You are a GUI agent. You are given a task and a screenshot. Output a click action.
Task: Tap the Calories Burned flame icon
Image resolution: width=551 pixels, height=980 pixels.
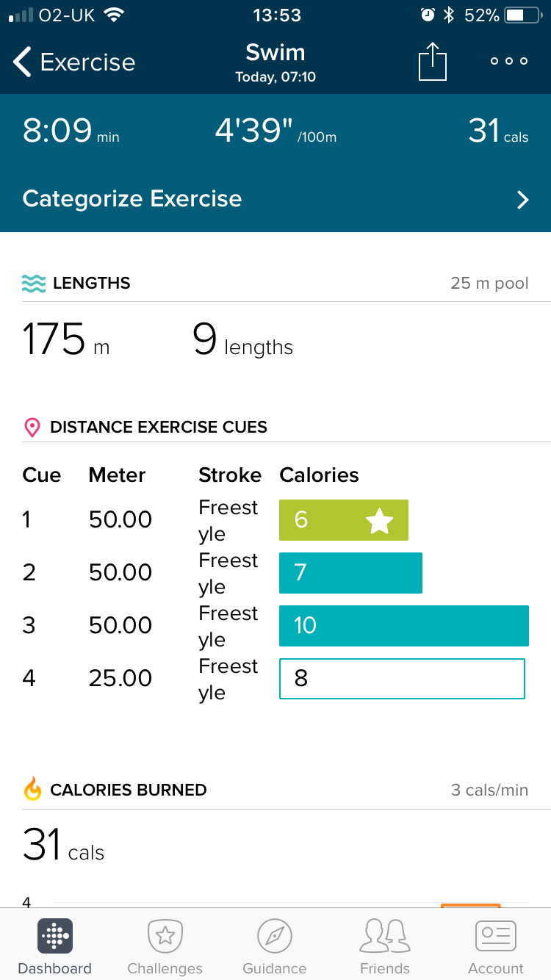click(x=33, y=790)
